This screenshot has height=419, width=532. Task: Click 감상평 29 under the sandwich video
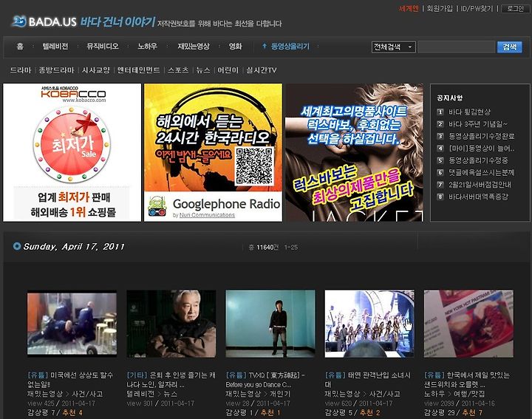440,412
